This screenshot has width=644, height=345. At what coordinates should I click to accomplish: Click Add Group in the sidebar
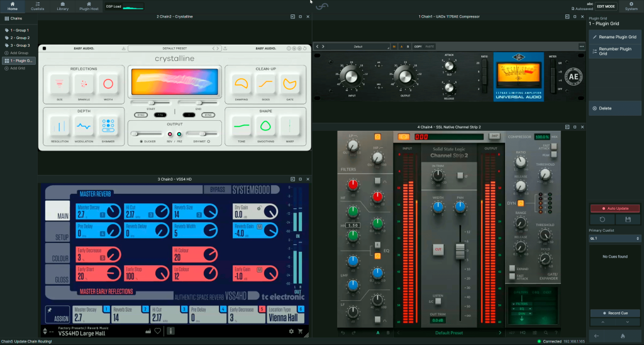point(19,53)
